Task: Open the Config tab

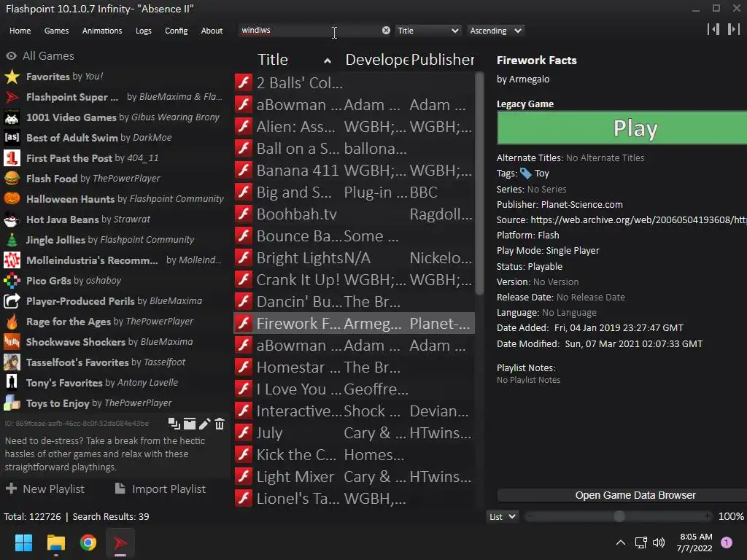Action: click(x=177, y=31)
